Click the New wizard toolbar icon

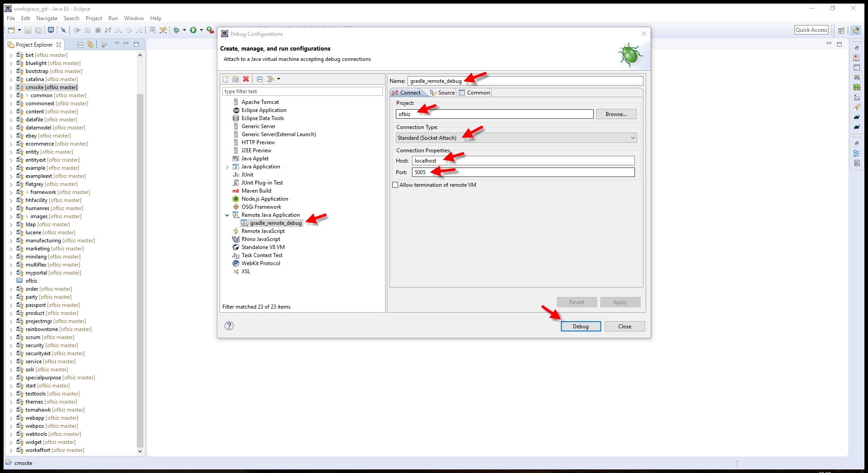coord(11,30)
